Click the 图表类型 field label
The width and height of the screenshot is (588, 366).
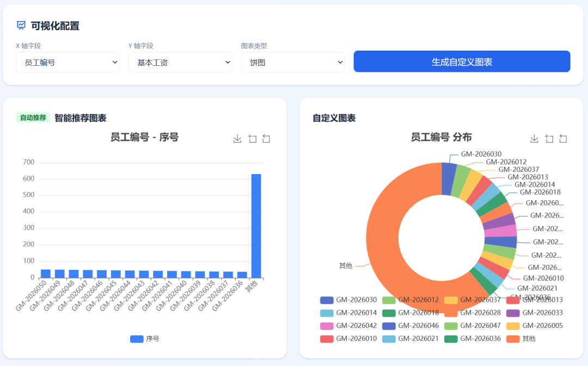click(x=254, y=46)
